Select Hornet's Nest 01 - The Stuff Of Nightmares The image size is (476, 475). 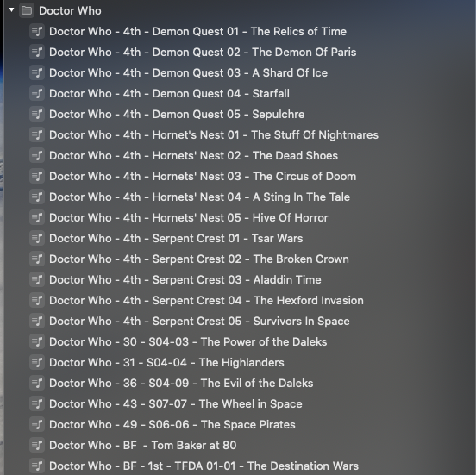coord(214,134)
